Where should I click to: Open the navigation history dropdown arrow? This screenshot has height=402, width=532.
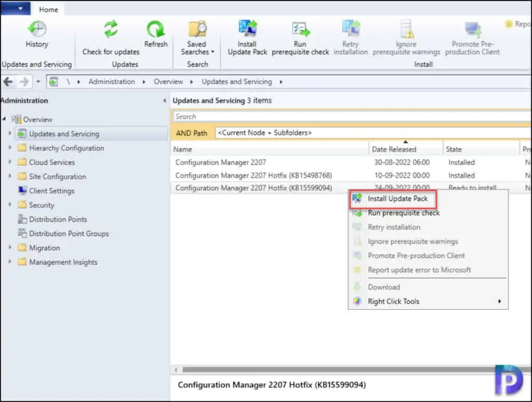[x=38, y=82]
